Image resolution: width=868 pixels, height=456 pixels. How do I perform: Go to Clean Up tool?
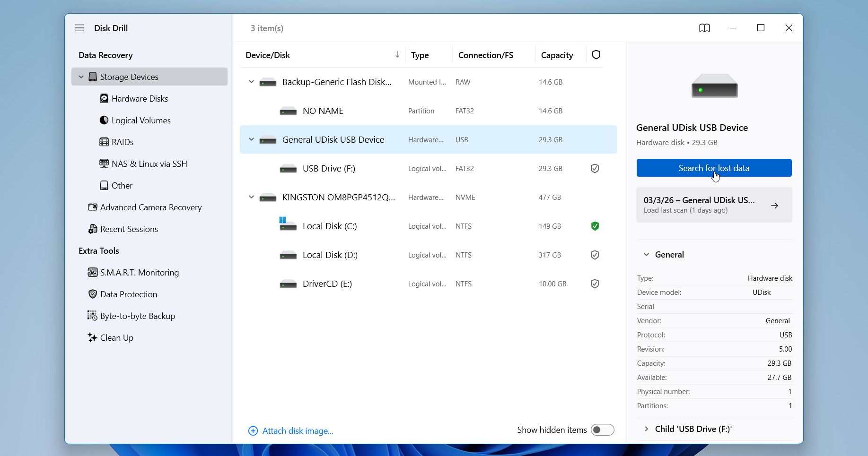116,338
